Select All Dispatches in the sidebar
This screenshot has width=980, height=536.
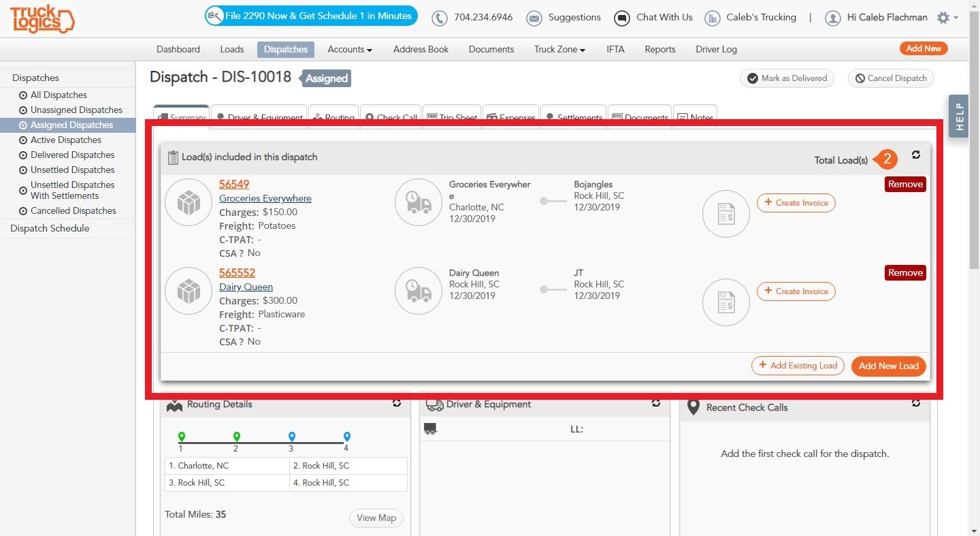tap(59, 95)
